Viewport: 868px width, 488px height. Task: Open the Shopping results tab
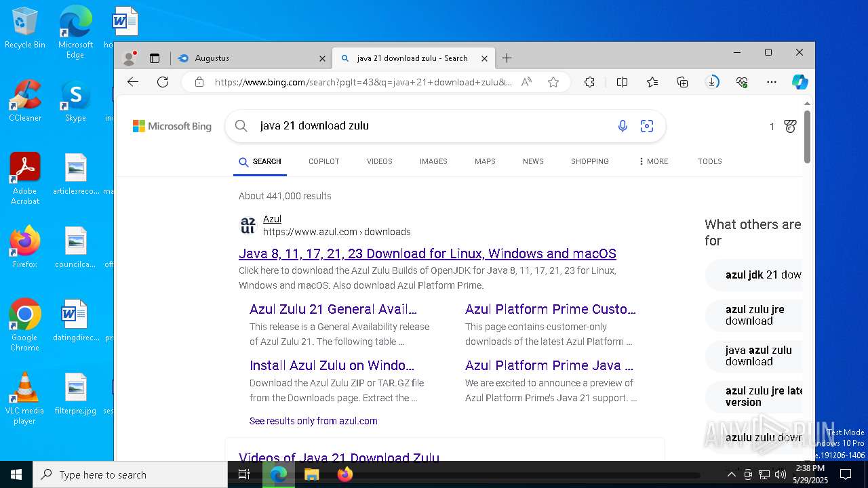(x=590, y=161)
